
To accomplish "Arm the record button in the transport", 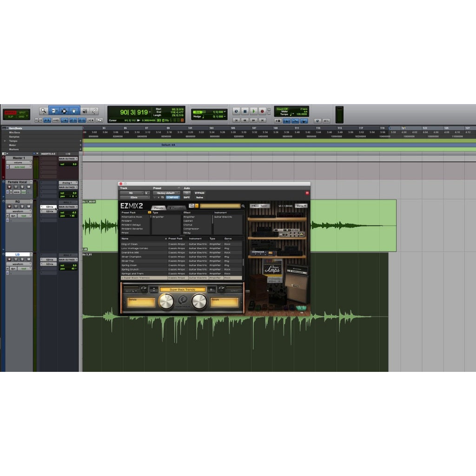I will tap(262, 111).
